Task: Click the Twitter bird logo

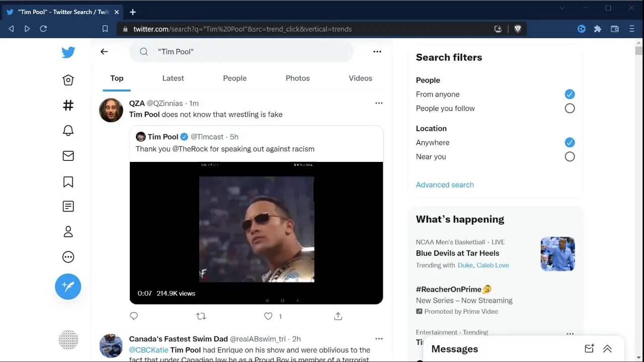Action: [68, 52]
